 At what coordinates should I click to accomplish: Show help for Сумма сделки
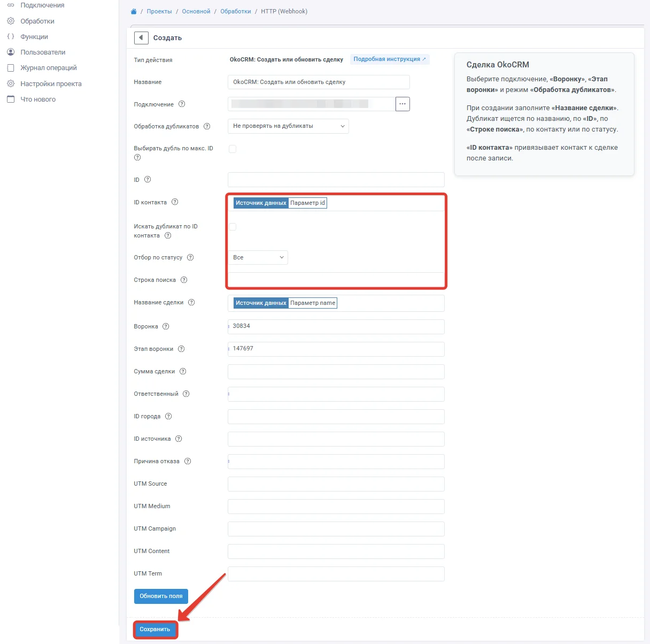pyautogui.click(x=183, y=371)
